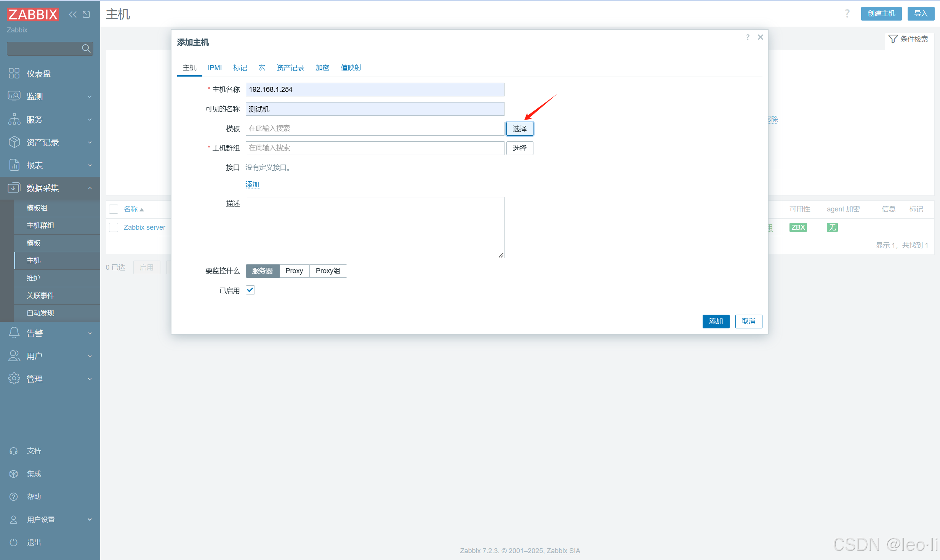The width and height of the screenshot is (940, 560).
Task: Click into the 主机群组 search field
Action: click(x=375, y=148)
